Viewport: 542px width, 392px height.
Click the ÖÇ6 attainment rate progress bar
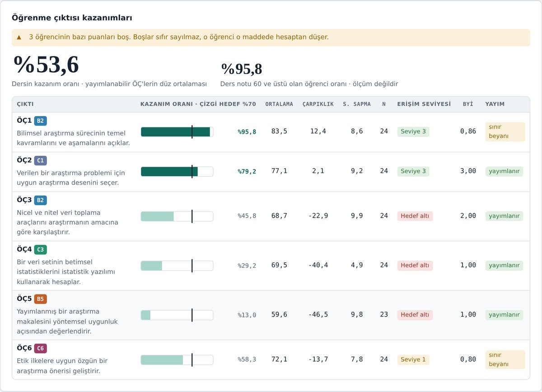tap(177, 360)
